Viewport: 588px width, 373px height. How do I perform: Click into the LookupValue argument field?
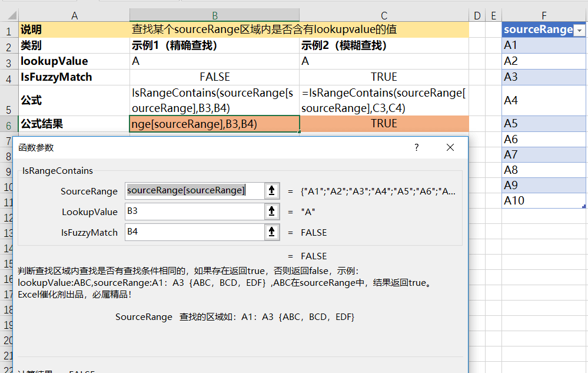tap(195, 212)
